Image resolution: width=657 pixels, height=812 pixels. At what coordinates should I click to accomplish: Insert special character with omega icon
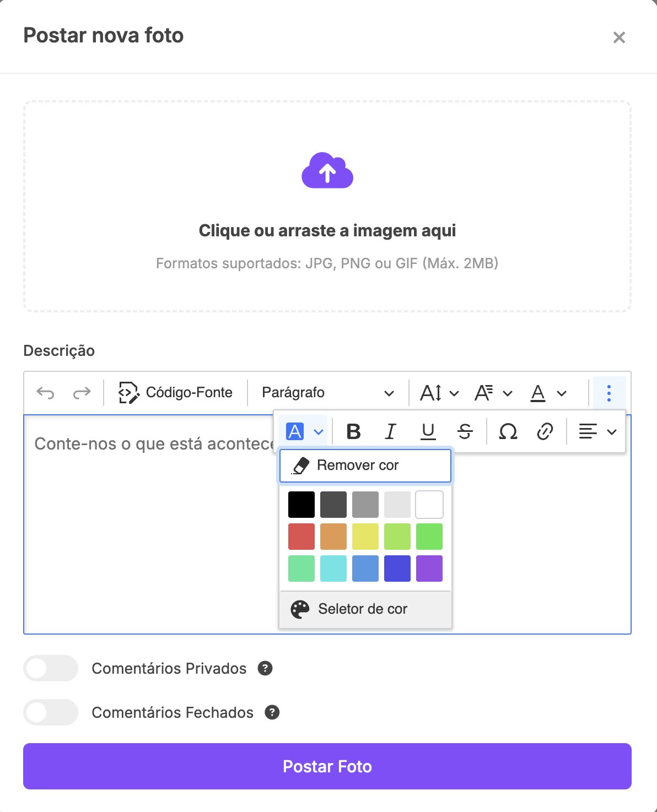point(508,431)
